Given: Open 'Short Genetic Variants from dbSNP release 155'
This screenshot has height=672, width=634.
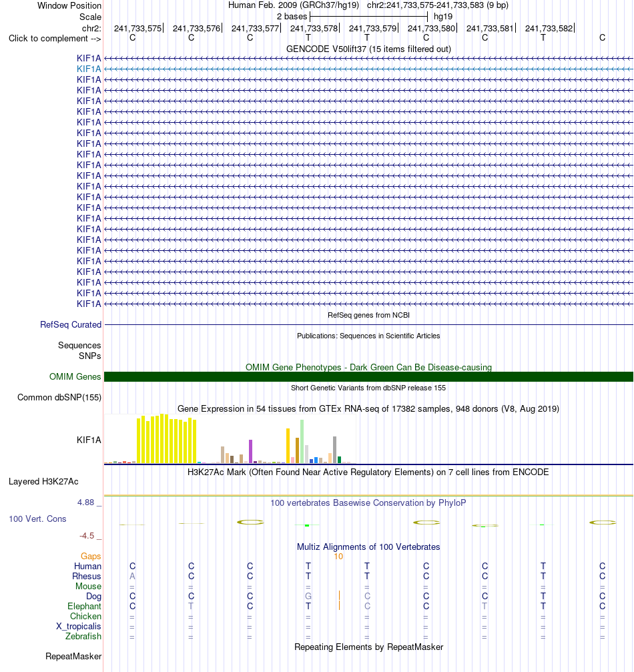Looking at the screenshot, I should (x=368, y=388).
